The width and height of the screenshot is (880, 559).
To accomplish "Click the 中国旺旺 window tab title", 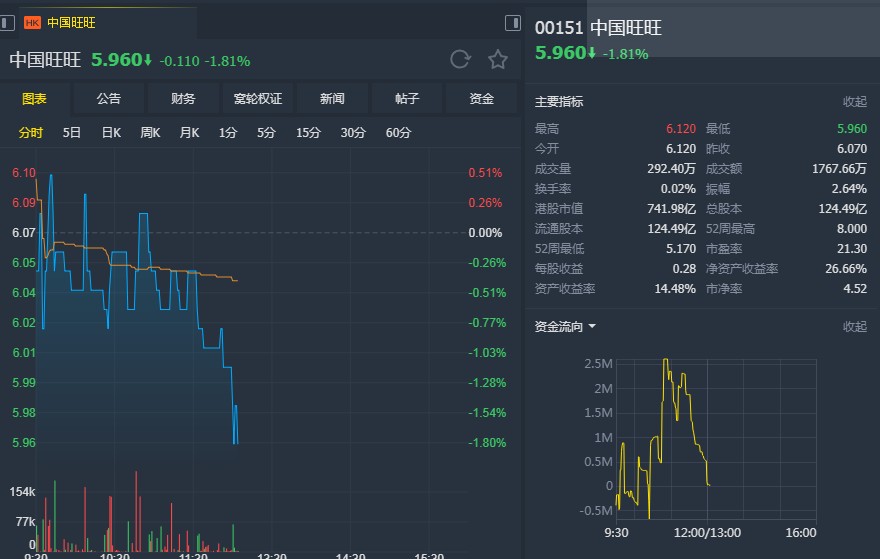I will (71, 23).
